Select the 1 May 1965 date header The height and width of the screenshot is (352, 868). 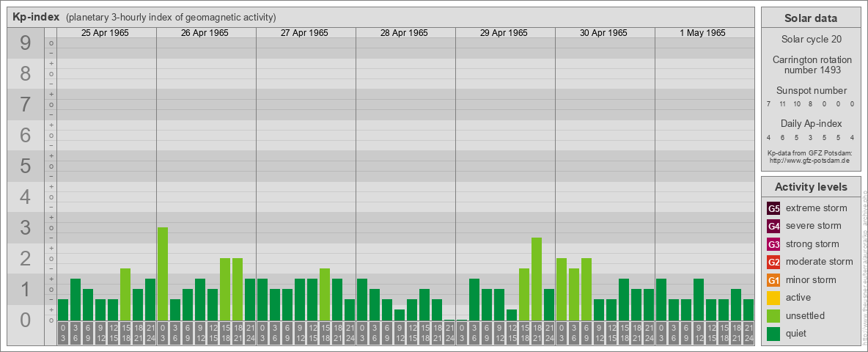(703, 33)
